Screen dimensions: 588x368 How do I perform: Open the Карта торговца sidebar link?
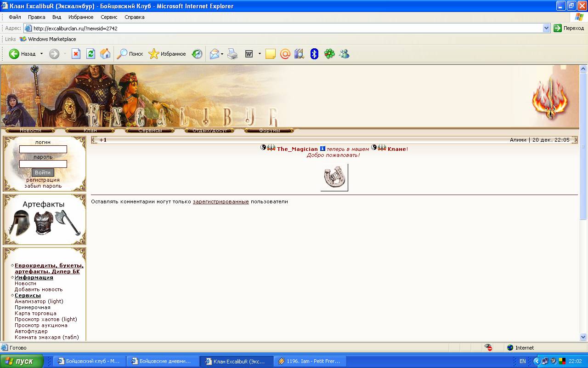35,313
